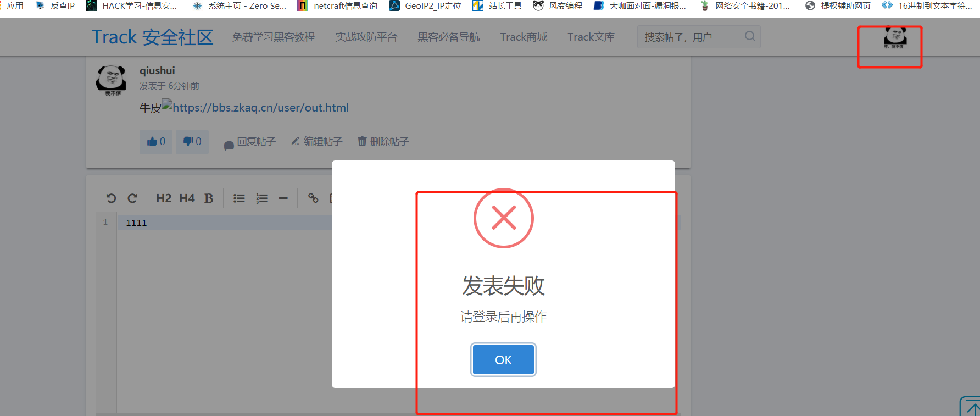Apply H2 heading formatting
980x416 pixels.
point(164,198)
